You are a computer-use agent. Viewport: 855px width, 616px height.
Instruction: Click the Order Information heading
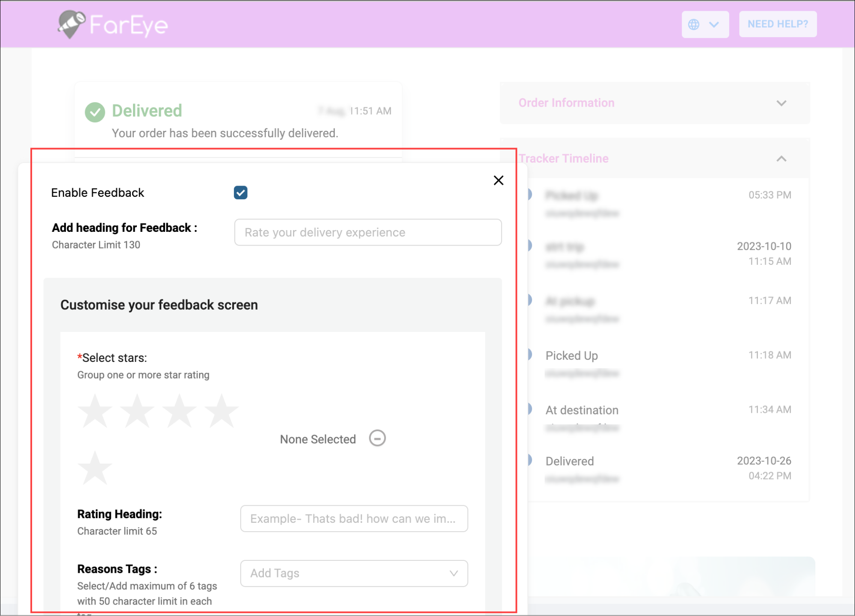click(x=566, y=103)
